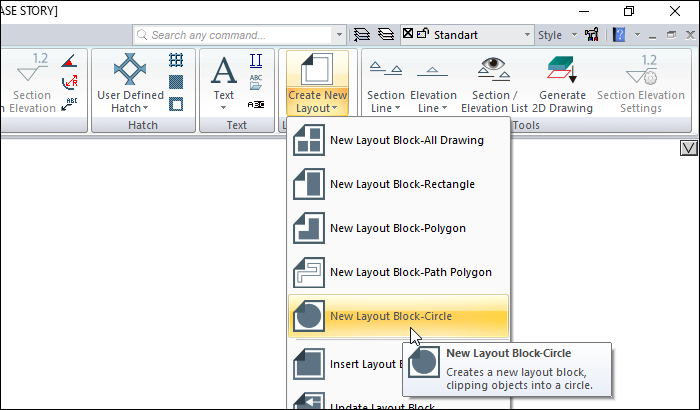Image resolution: width=700 pixels, height=410 pixels.
Task: Open the blue help question mark icon
Action: coord(620,35)
